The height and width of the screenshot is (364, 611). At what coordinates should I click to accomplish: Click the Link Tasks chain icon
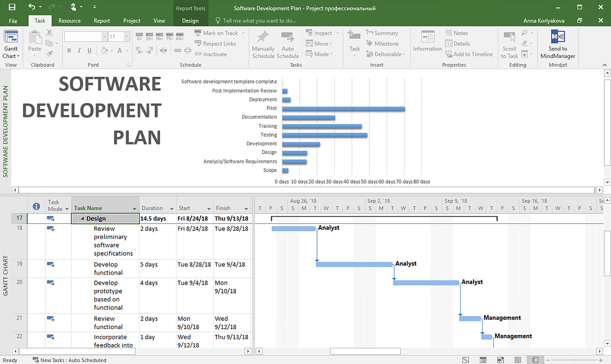(x=178, y=50)
